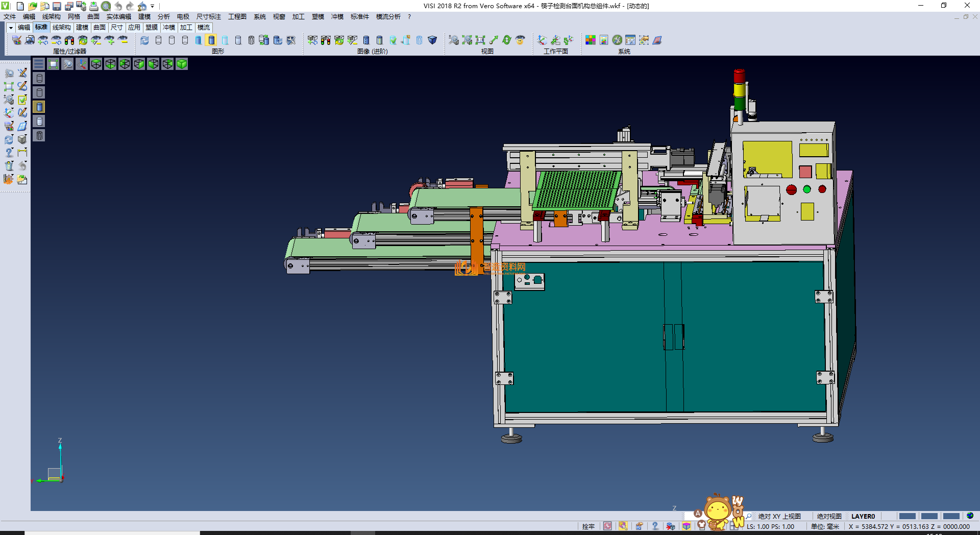Click the Open file icon in quick access toolbar
Image resolution: width=980 pixels, height=535 pixels.
[32, 6]
